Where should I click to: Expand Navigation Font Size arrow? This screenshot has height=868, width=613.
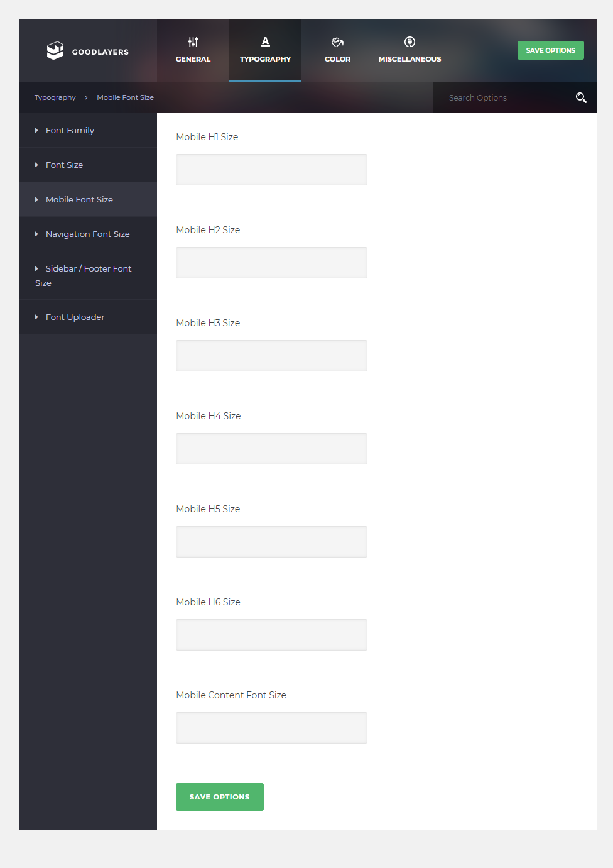pyautogui.click(x=36, y=234)
